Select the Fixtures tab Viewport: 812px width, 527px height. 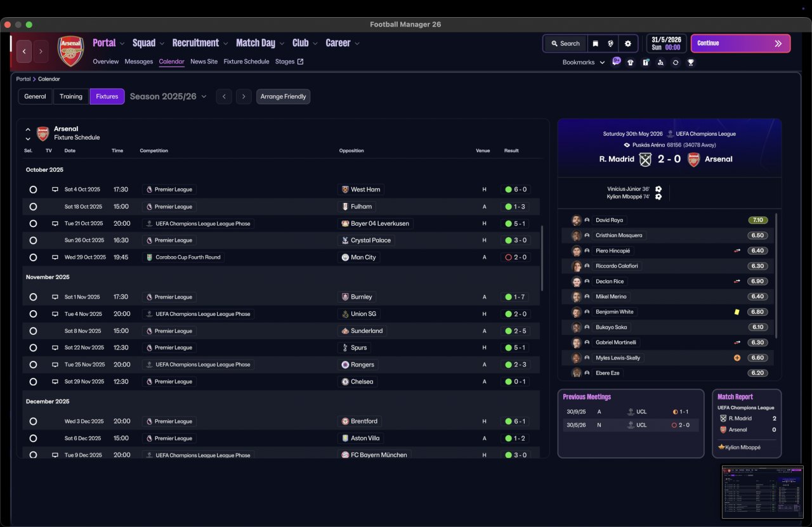[x=107, y=96]
